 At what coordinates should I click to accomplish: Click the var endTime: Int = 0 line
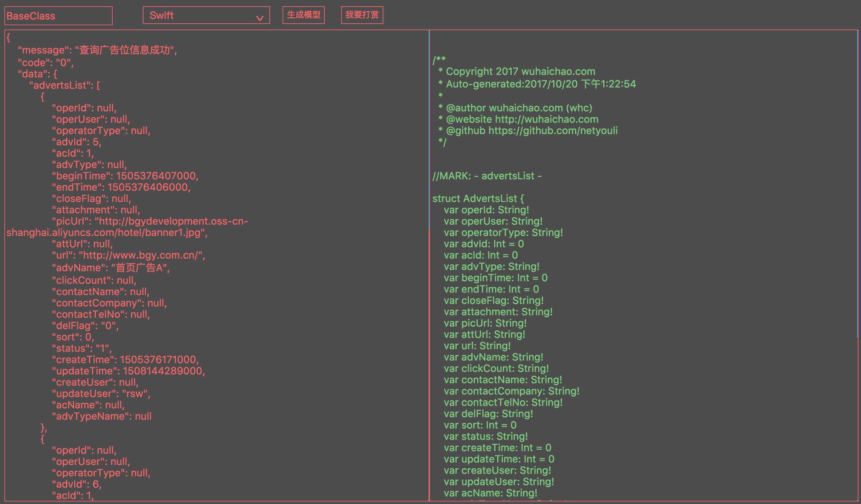[491, 289]
